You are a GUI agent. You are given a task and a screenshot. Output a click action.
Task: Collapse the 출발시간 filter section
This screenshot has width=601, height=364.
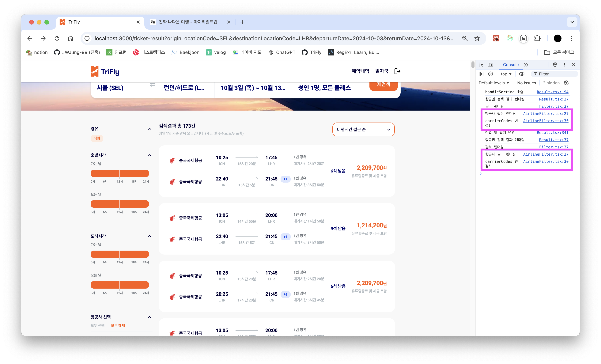pyautogui.click(x=149, y=155)
